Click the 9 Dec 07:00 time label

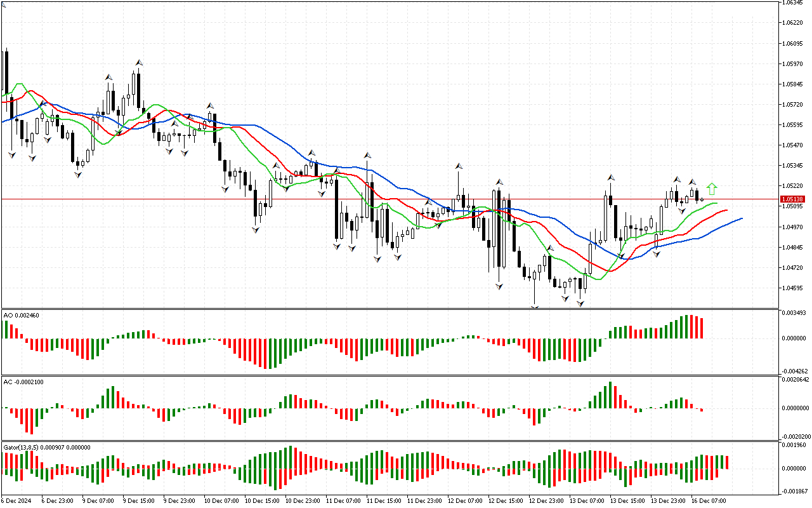[98, 500]
